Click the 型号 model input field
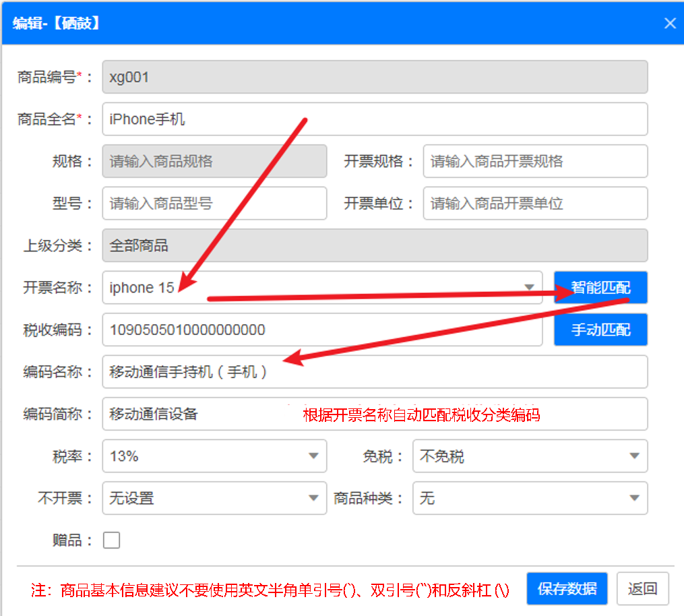 (x=214, y=203)
